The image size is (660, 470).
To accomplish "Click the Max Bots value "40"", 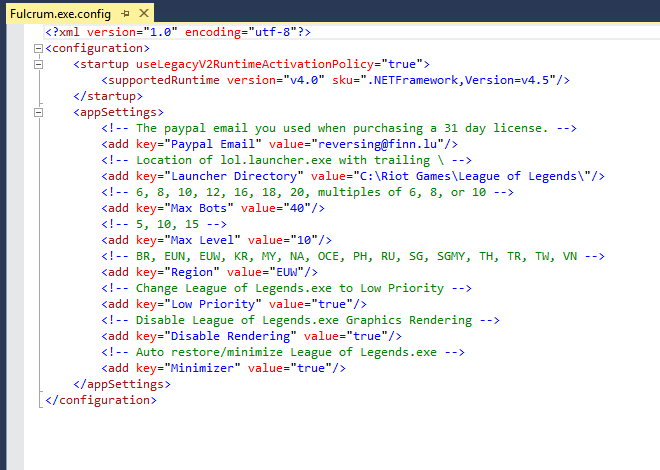I will coord(297,208).
